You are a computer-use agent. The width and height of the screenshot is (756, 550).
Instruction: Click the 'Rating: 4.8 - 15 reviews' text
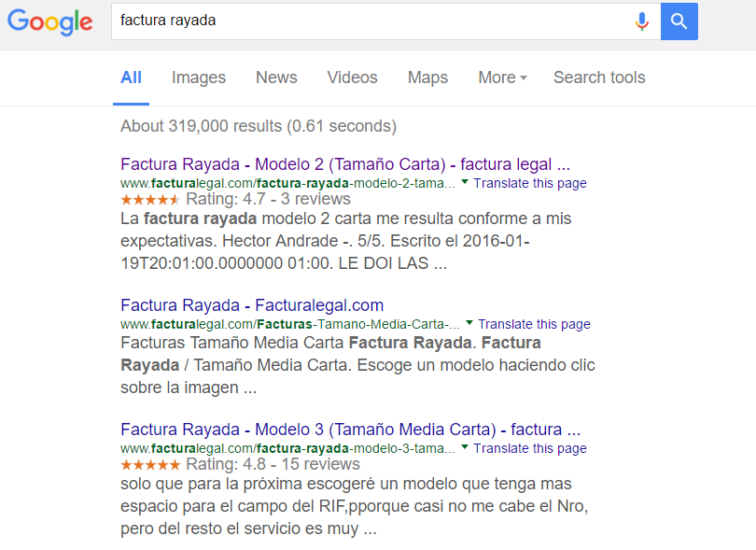(273, 464)
